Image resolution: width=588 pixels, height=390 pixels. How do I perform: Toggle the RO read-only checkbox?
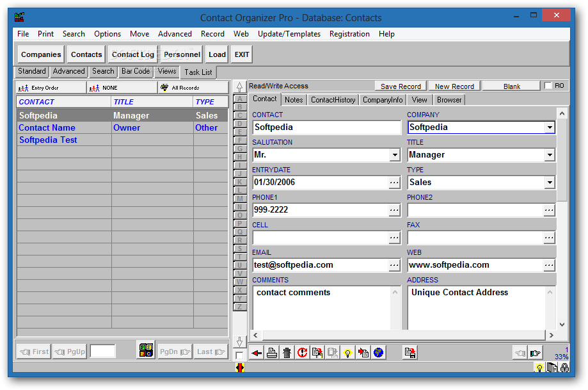coord(548,86)
